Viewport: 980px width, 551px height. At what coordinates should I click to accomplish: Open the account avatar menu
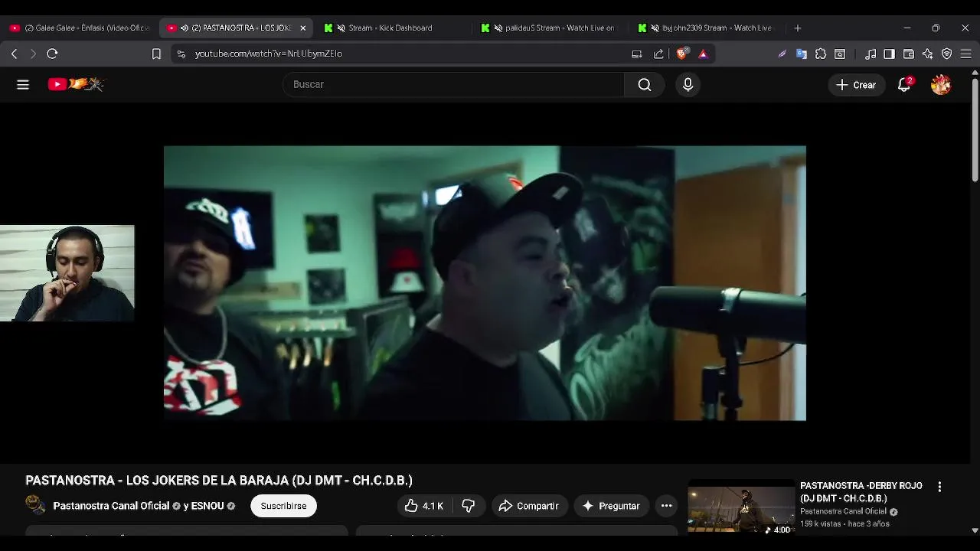point(941,85)
